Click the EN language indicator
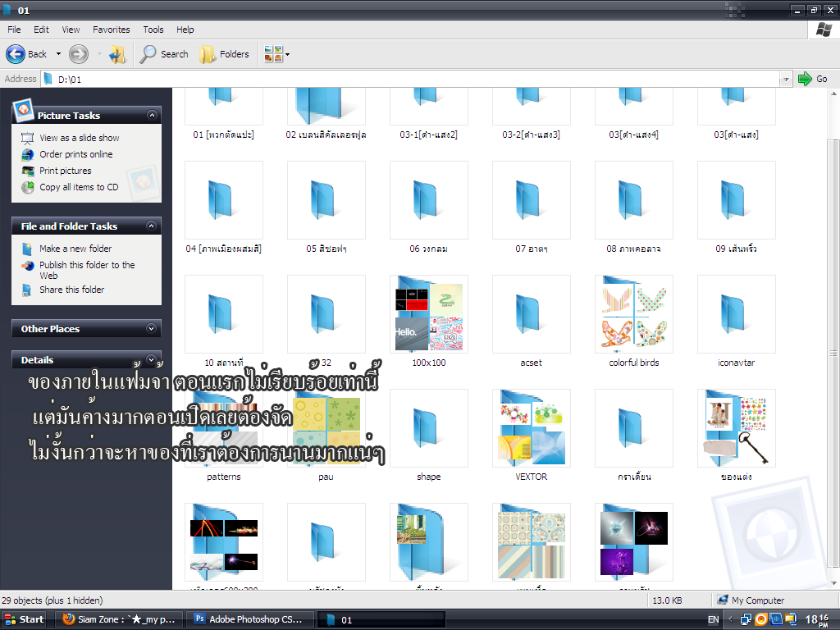Viewport: 840px width, 630px height. point(713,620)
